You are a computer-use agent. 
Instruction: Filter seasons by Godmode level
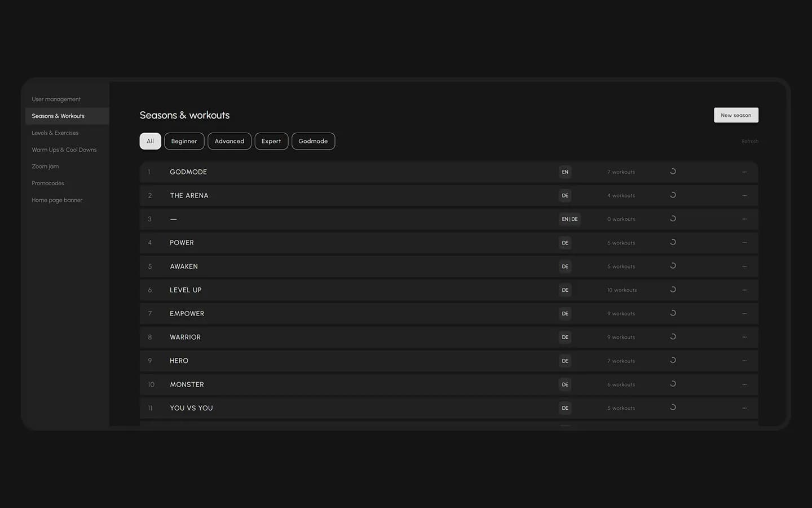click(313, 141)
